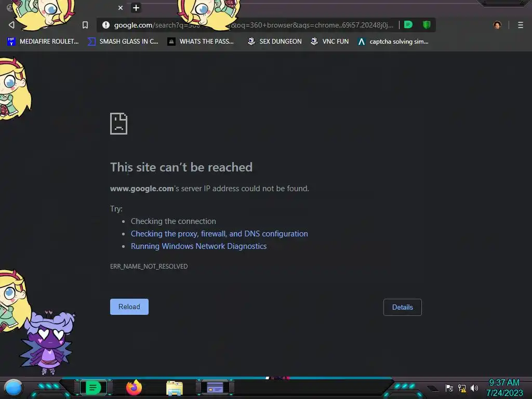Click the sad page error icon
The width and height of the screenshot is (532, 399).
click(119, 124)
